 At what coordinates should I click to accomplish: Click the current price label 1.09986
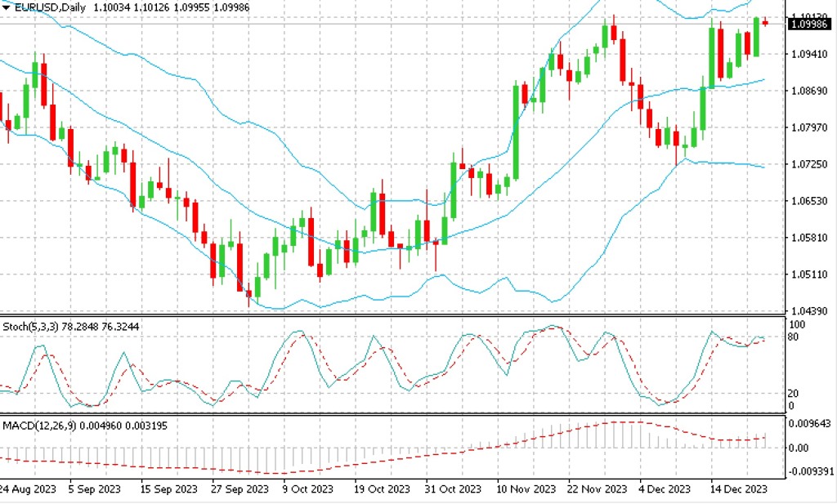click(x=810, y=24)
